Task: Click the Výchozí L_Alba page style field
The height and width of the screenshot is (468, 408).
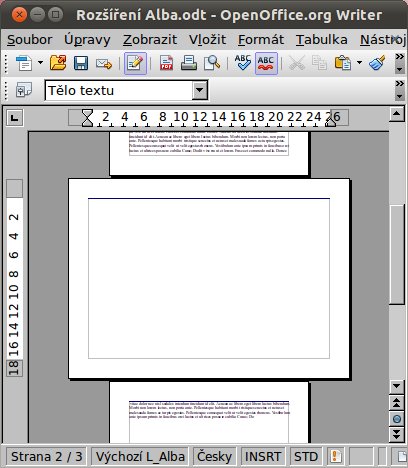Action: [x=140, y=456]
